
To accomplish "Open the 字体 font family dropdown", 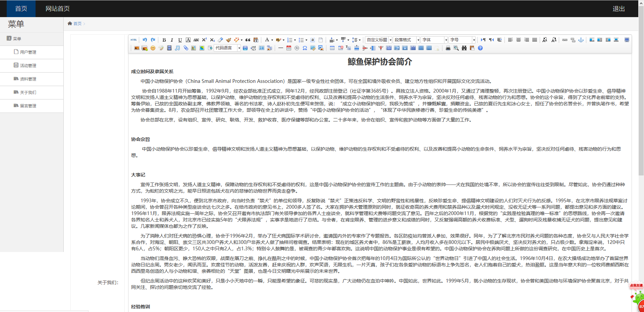I will [x=434, y=40].
